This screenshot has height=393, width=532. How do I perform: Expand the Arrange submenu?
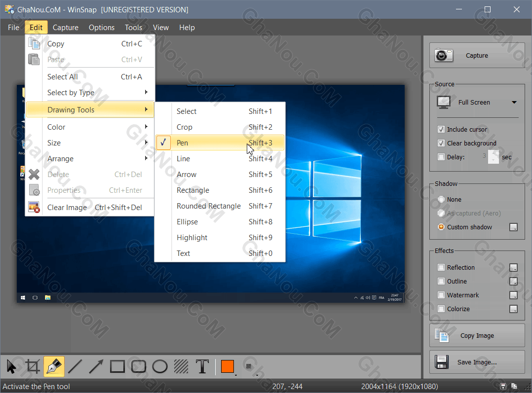pyautogui.click(x=90, y=159)
